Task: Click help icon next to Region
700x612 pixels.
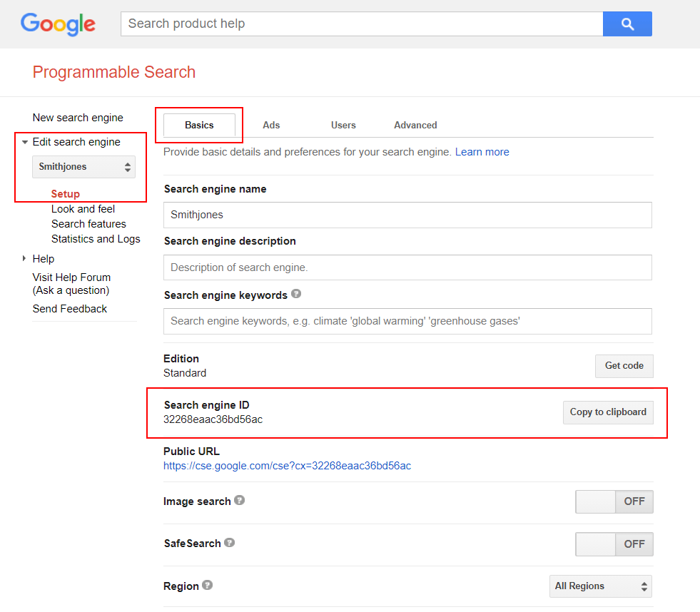Action: click(207, 586)
